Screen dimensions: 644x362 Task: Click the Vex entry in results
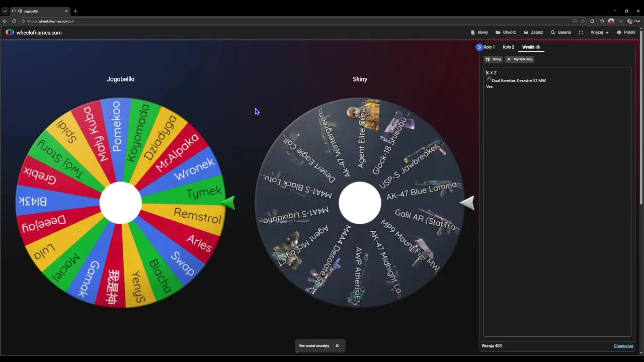click(x=490, y=87)
